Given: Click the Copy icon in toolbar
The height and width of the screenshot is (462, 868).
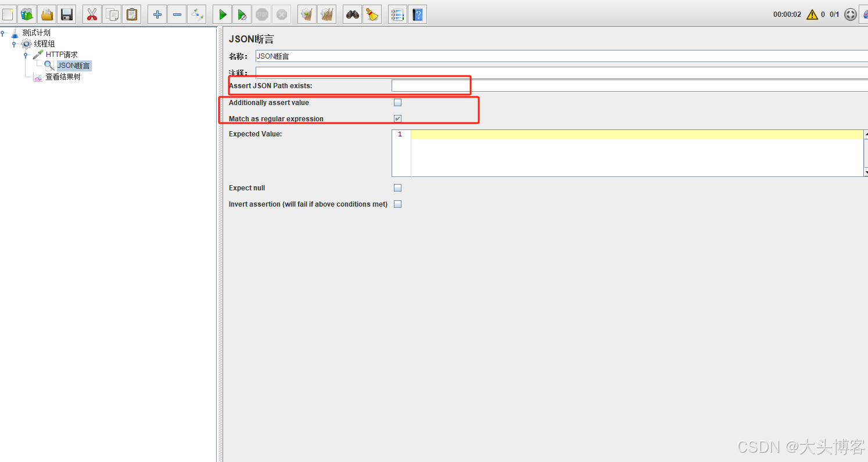Looking at the screenshot, I should click(x=112, y=14).
